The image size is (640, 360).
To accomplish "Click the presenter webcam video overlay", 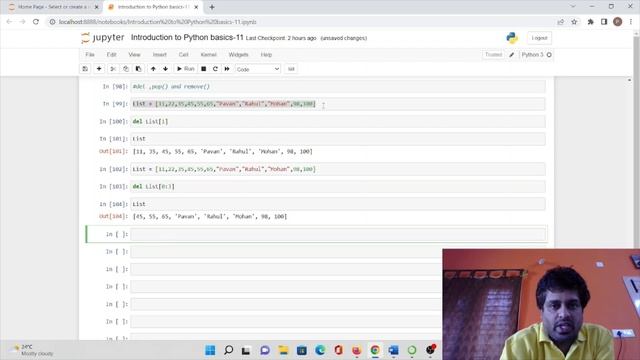I will pos(541,304).
